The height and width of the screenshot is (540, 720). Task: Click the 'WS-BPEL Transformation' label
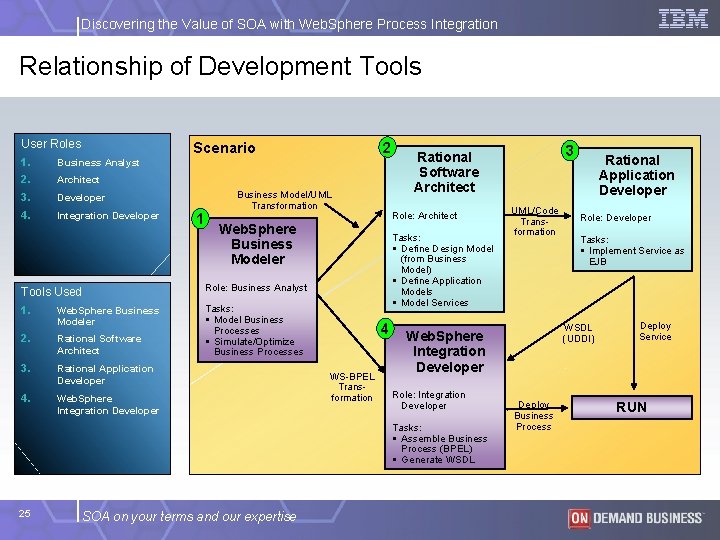[352, 387]
